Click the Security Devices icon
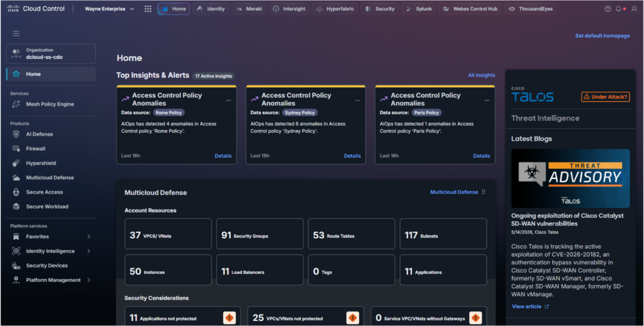The image size is (644, 326). 16,266
